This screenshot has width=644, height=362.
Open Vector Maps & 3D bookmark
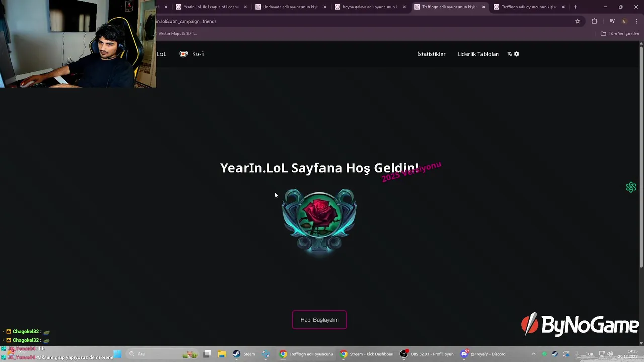(177, 34)
